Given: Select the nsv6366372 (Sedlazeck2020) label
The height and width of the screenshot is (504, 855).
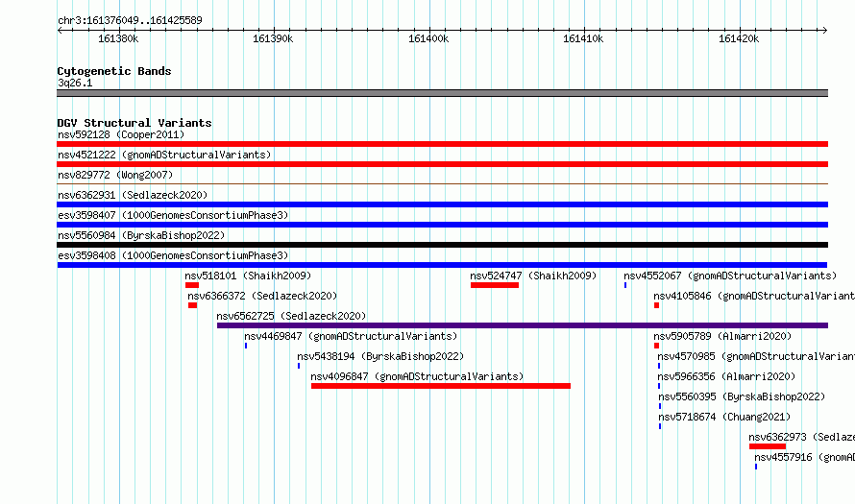Looking at the screenshot, I should pos(262,296).
